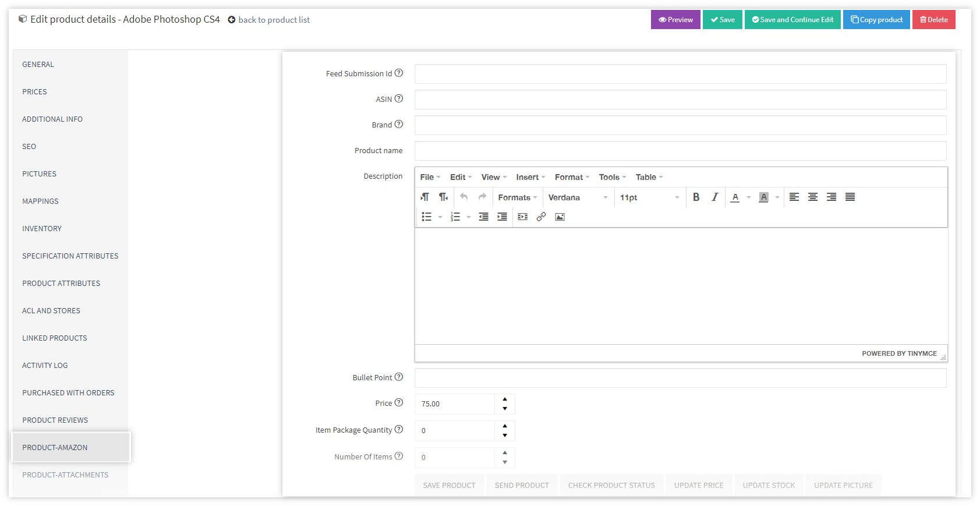
Task: Click help icon next to ASIN
Action: click(399, 98)
